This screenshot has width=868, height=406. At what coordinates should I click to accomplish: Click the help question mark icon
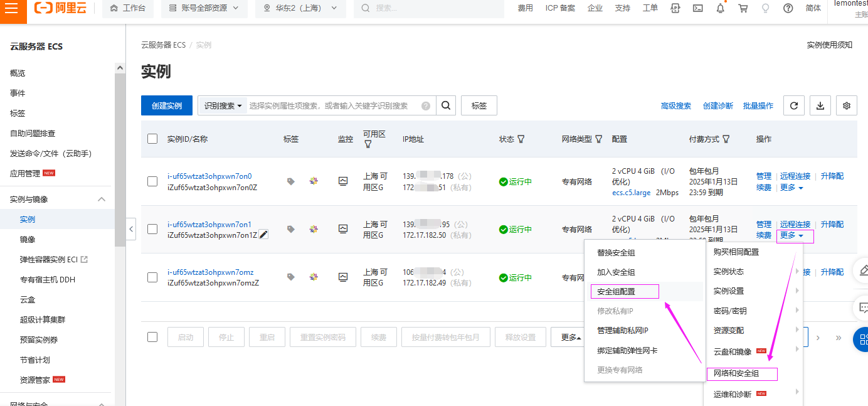click(788, 8)
